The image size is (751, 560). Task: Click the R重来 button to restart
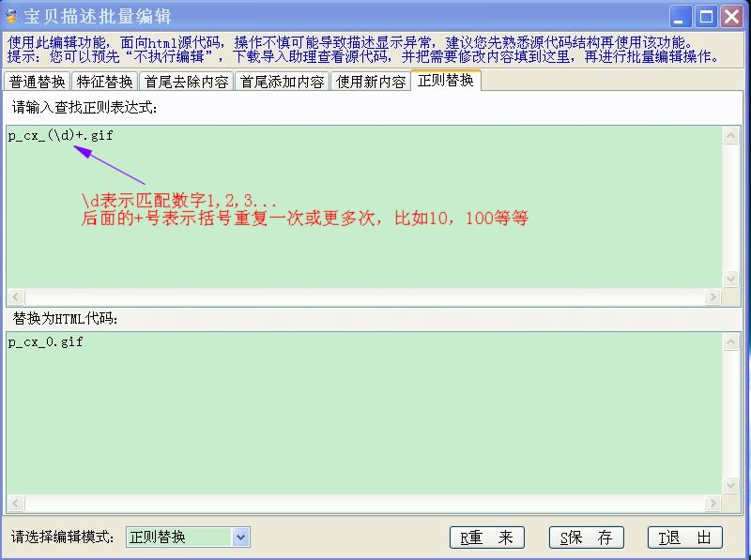[487, 537]
